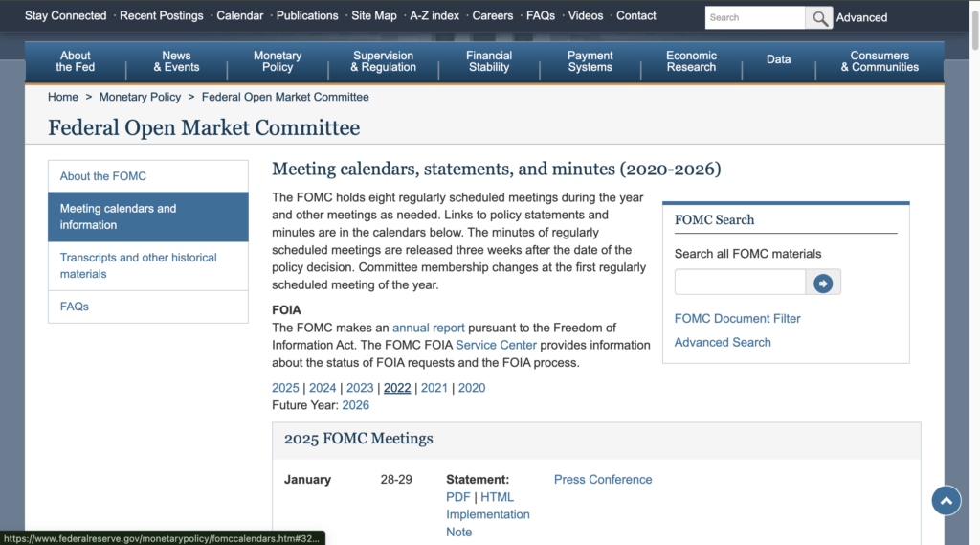This screenshot has width=980, height=545.
Task: Open the Implementation Note link
Action: [487, 523]
